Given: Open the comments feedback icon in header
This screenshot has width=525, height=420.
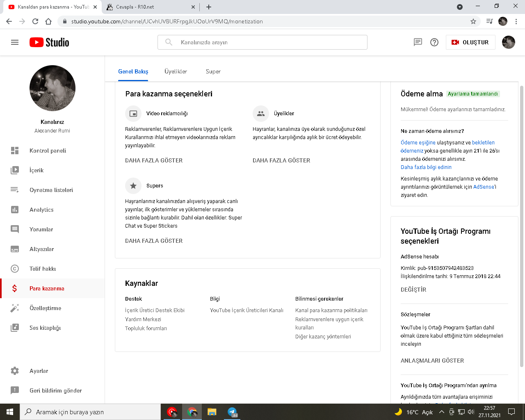Looking at the screenshot, I should point(418,42).
